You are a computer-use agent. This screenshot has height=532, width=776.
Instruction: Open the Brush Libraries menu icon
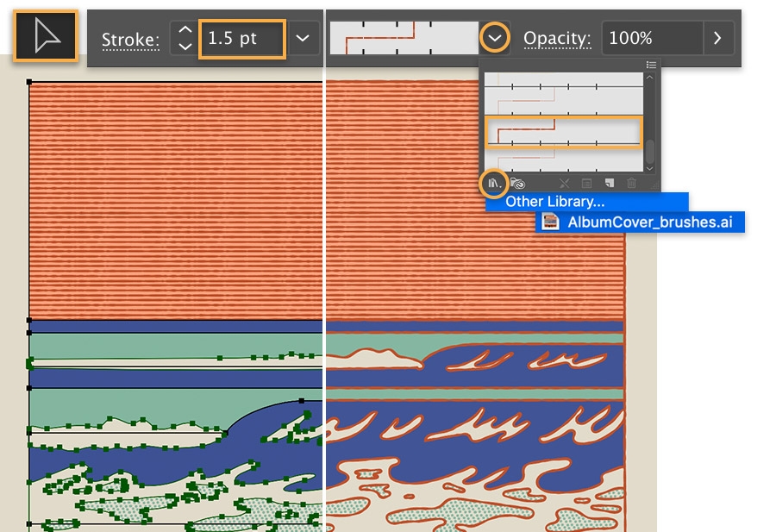tap(494, 184)
